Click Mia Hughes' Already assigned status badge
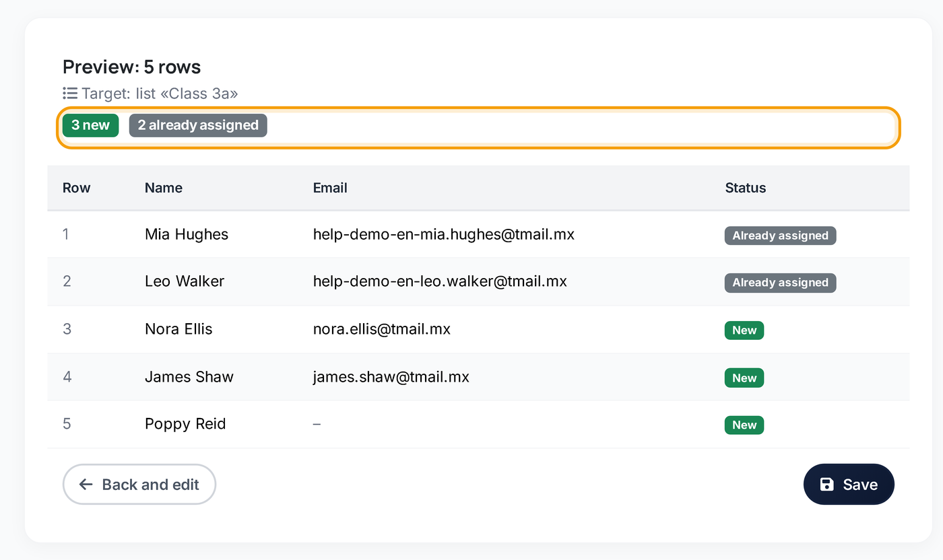The image size is (943, 560). click(780, 236)
